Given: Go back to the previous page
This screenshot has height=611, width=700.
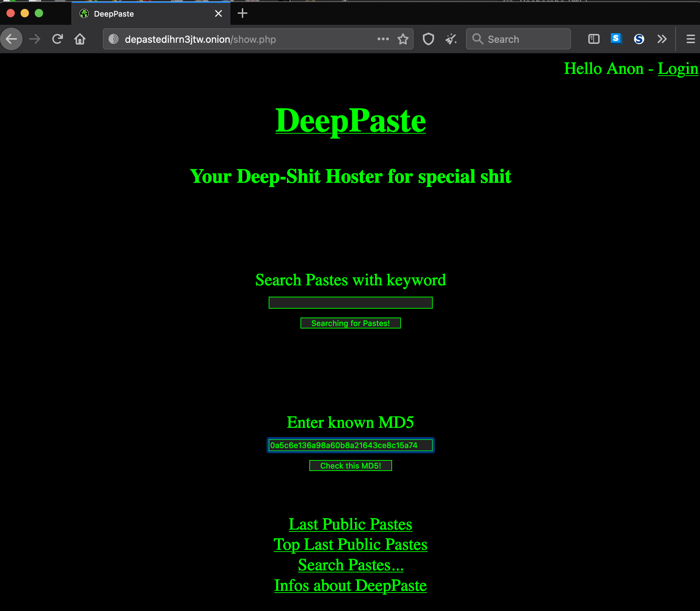Looking at the screenshot, I should click(x=12, y=39).
